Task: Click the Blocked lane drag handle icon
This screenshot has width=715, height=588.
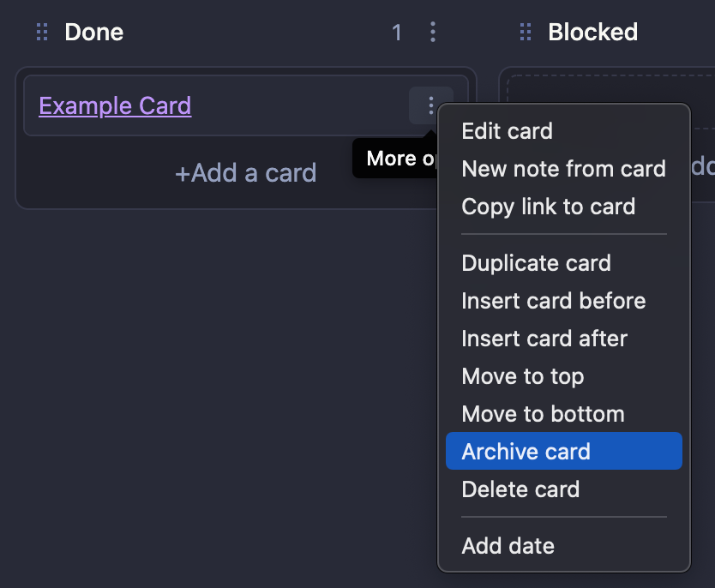Action: [526, 32]
